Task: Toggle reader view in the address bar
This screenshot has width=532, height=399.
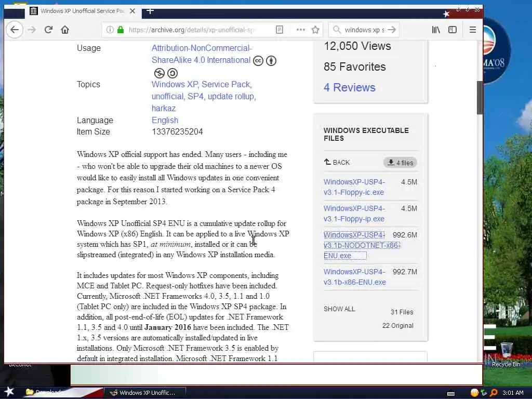Action: (280, 30)
